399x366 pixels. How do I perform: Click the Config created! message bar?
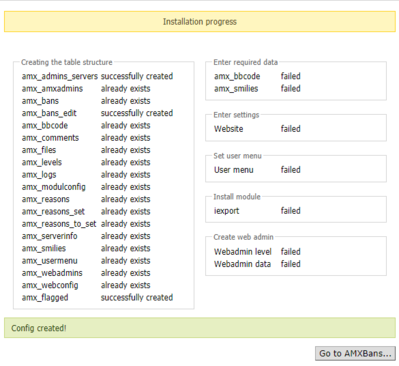click(x=200, y=328)
